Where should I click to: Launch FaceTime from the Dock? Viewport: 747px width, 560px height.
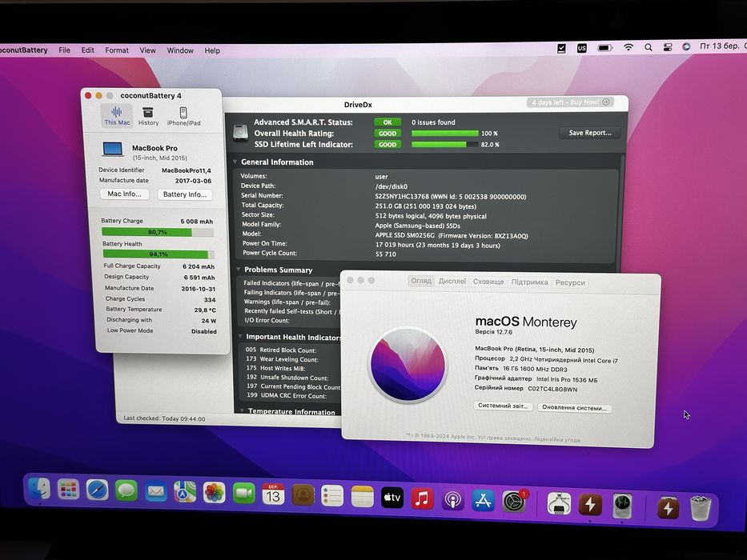pos(244,494)
